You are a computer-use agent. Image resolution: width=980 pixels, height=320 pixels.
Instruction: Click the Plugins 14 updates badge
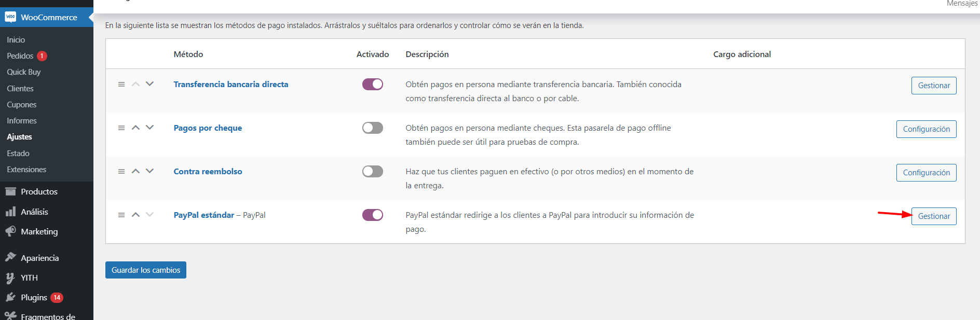click(x=57, y=298)
